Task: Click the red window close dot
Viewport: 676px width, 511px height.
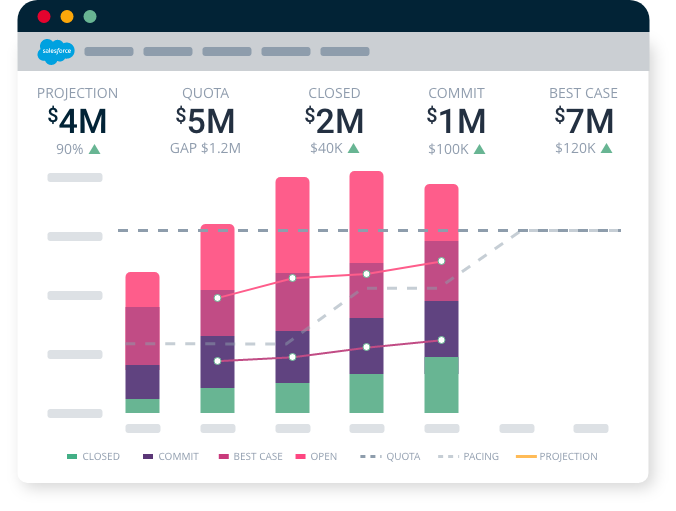Action: [x=44, y=17]
